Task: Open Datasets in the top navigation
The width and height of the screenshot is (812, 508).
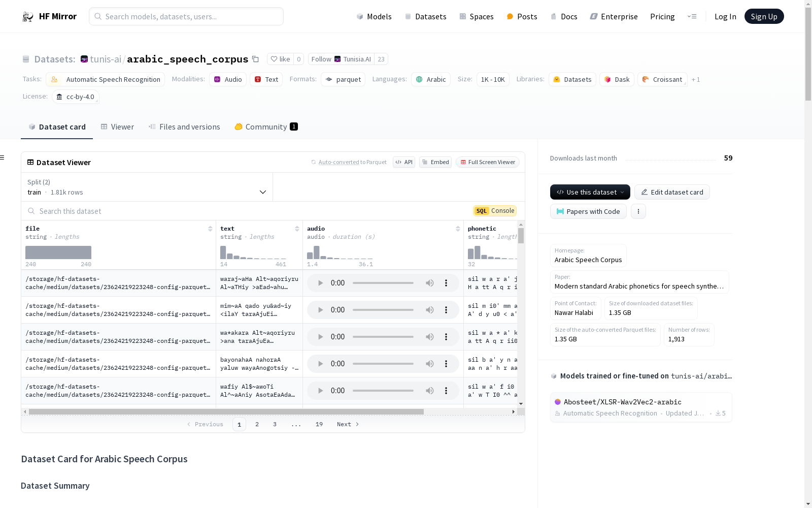Action: click(x=425, y=16)
